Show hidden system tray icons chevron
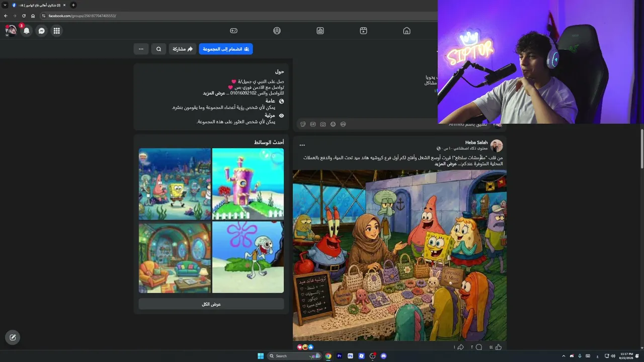This screenshot has width=644, height=362. (563, 356)
